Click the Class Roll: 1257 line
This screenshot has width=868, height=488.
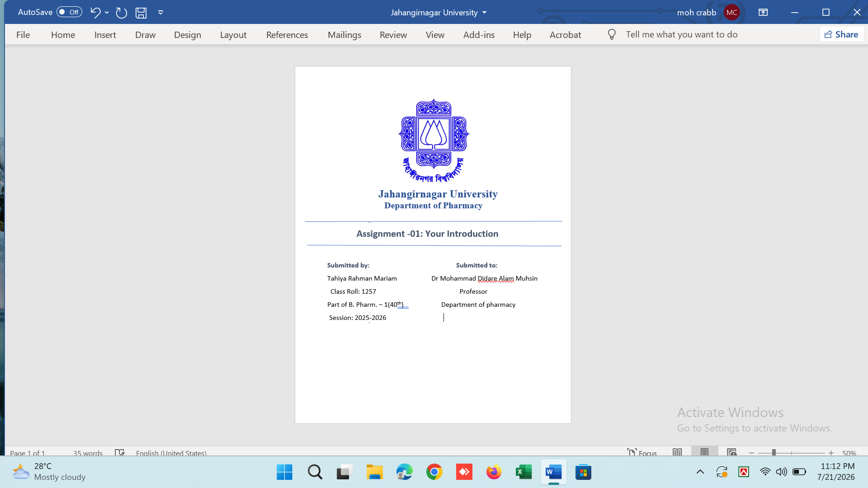pos(353,291)
